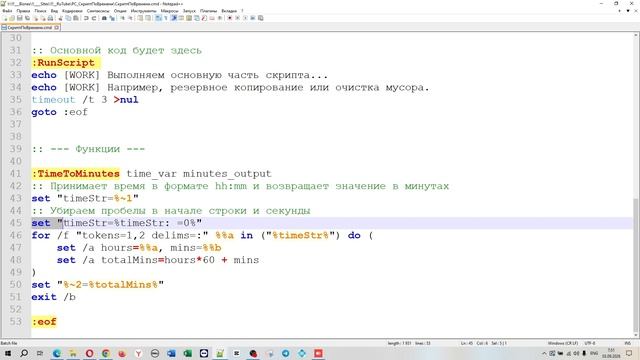The width and height of the screenshot is (640, 360).
Task: Toggle Word Wrap in the toolbar
Action: (x=158, y=18)
